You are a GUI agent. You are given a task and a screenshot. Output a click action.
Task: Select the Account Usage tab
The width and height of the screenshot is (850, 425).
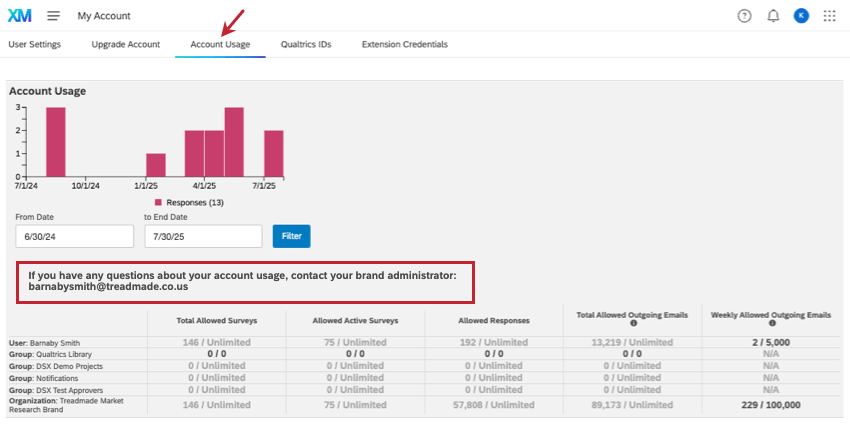coord(220,44)
